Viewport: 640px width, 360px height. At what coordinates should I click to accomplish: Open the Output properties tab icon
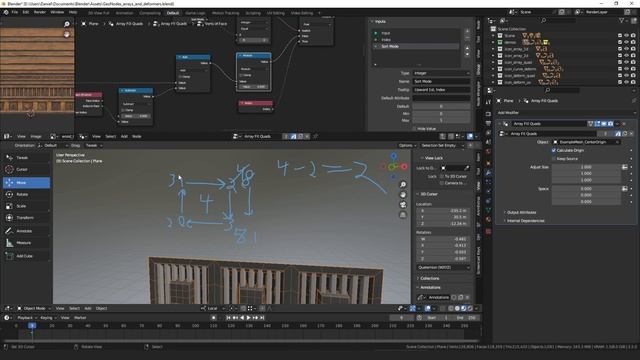pyautogui.click(x=489, y=123)
